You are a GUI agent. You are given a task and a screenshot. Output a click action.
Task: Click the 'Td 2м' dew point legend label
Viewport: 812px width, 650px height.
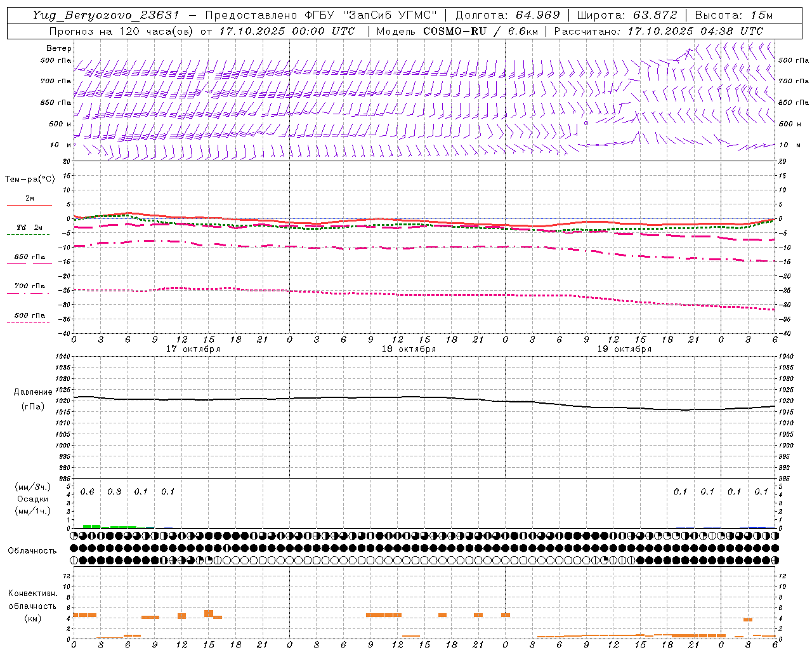(x=30, y=227)
